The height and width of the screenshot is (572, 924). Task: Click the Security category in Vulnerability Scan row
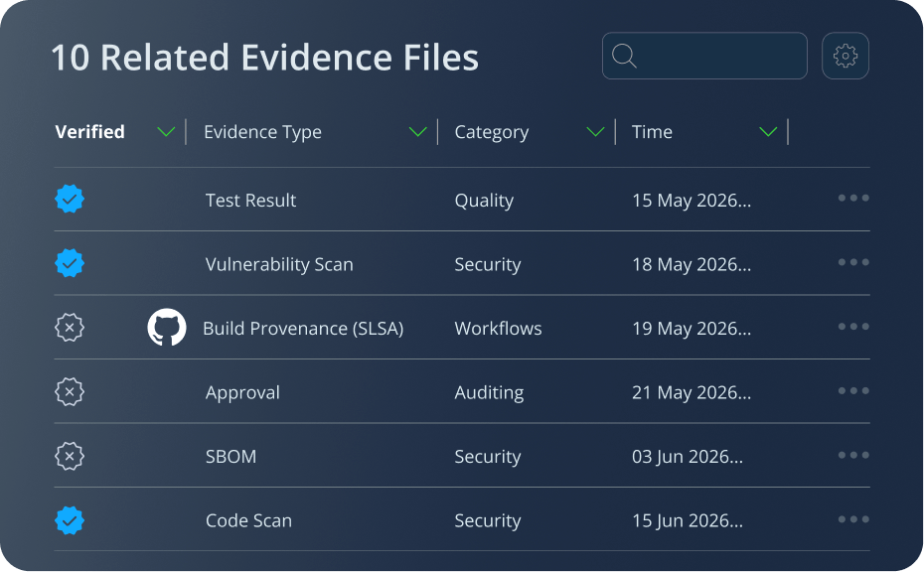pos(488,265)
